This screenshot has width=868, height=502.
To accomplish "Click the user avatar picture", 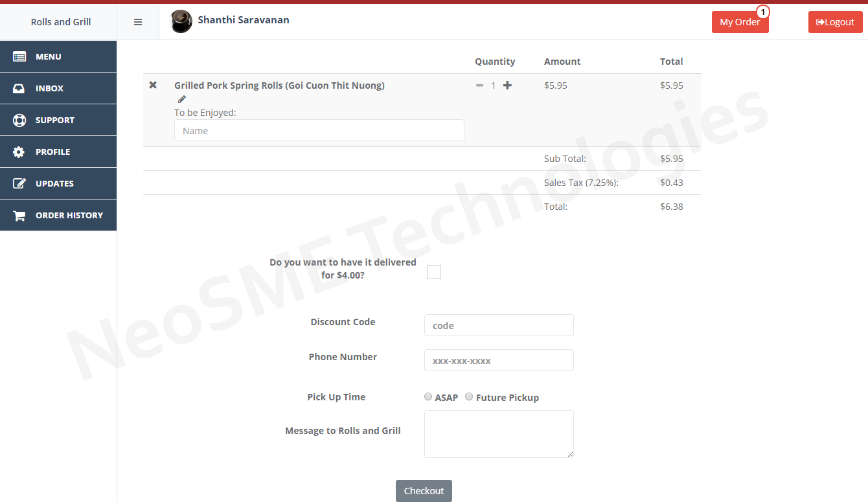I will (x=181, y=21).
